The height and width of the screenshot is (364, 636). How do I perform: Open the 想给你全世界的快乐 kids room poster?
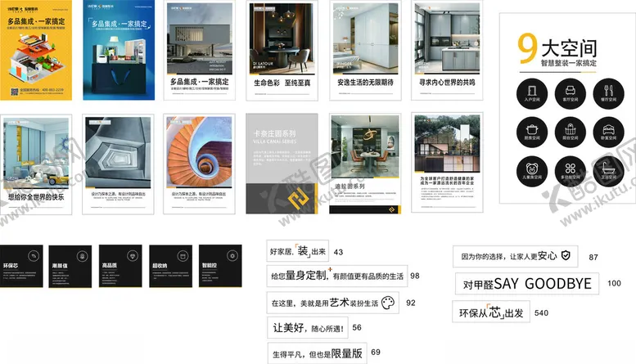tap(36, 164)
